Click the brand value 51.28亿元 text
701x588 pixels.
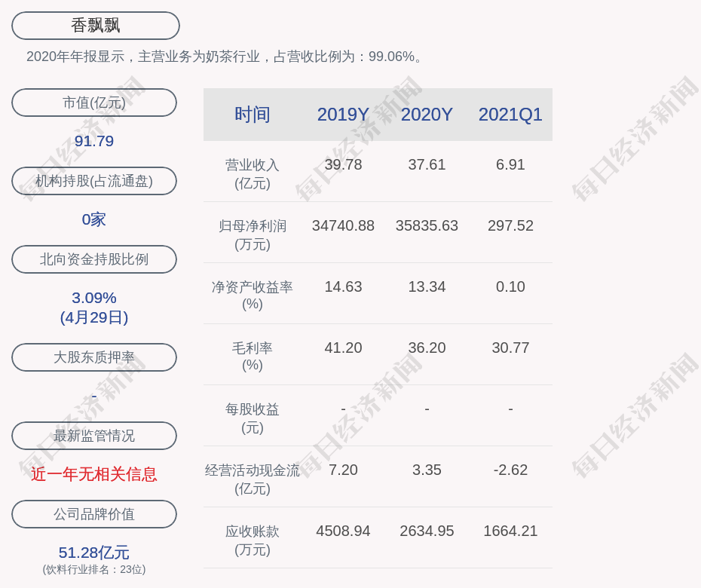point(94,553)
